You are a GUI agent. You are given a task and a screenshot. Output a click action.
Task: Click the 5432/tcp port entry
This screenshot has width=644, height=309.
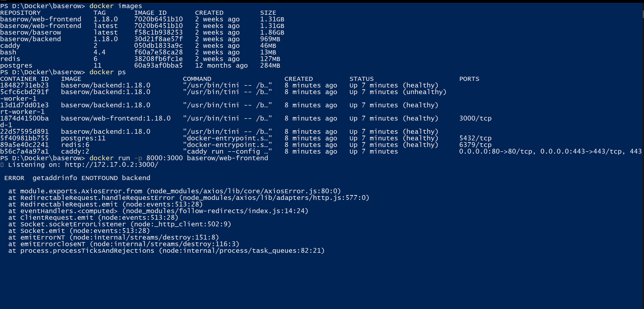[475, 138]
